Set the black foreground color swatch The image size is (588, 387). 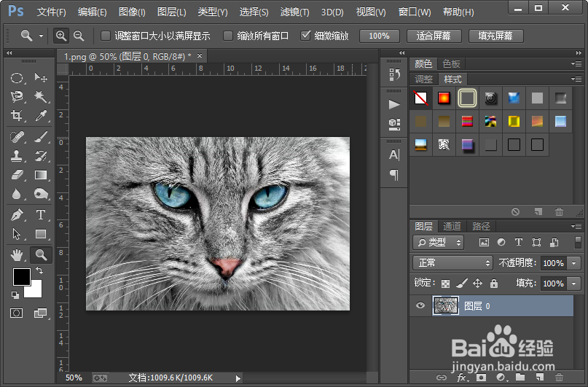[x=20, y=275]
